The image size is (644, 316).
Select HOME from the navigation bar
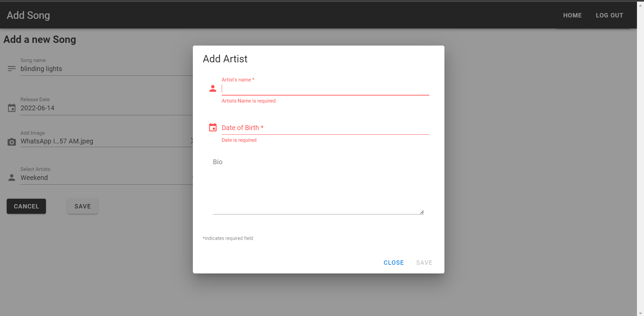[572, 15]
